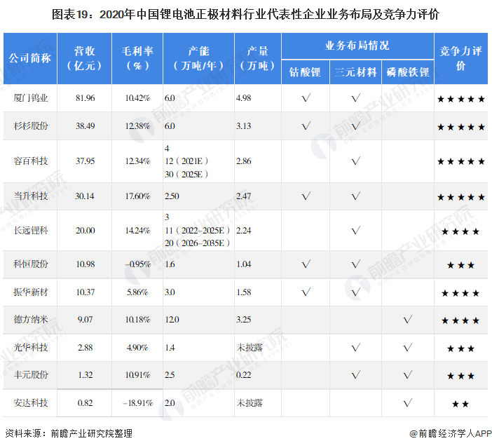Click the 钴酸锂 sub-header
The height and width of the screenshot is (448, 492).
click(306, 72)
